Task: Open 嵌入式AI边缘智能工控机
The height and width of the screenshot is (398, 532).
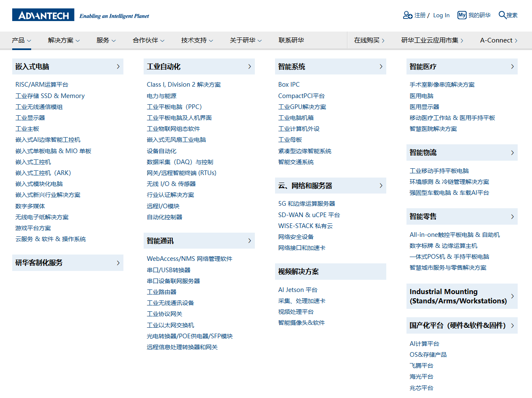Action: (x=48, y=140)
